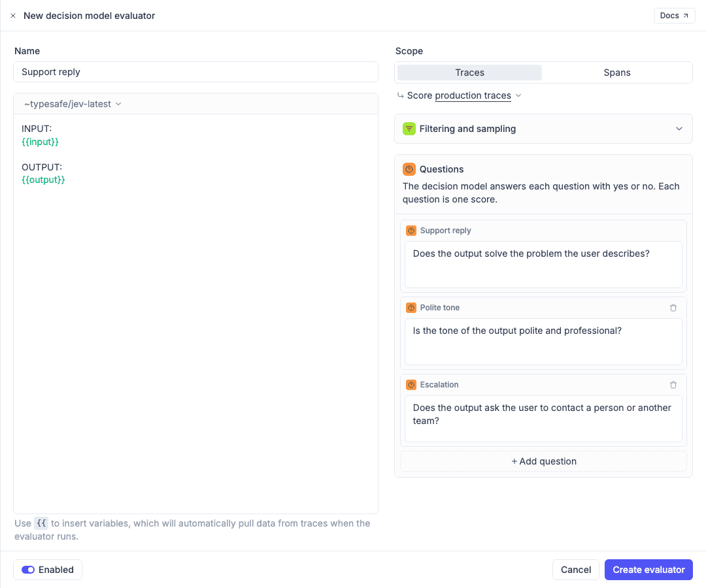This screenshot has width=706, height=588.
Task: Click the Escalation question title
Action: [x=439, y=385]
